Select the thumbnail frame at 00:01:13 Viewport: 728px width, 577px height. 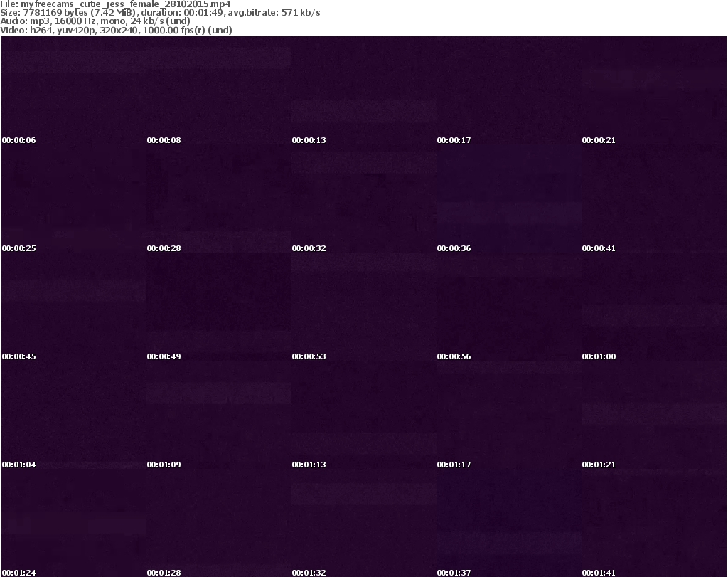tap(364, 415)
